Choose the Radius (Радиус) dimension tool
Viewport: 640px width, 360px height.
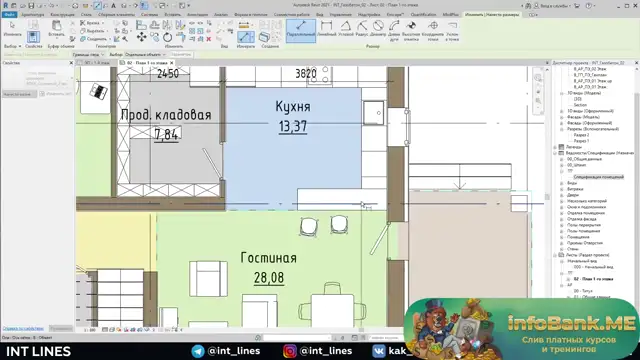(x=362, y=29)
